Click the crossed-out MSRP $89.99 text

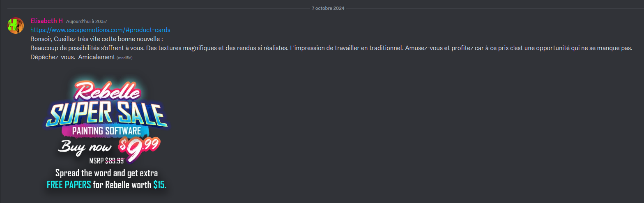click(106, 161)
